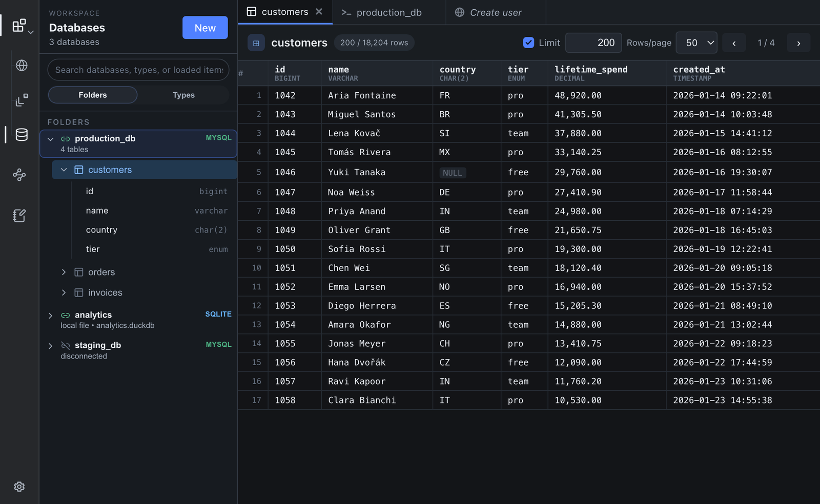Viewport: 820px width, 504px height.
Task: Collapse the customers table columns
Action: pyautogui.click(x=64, y=170)
